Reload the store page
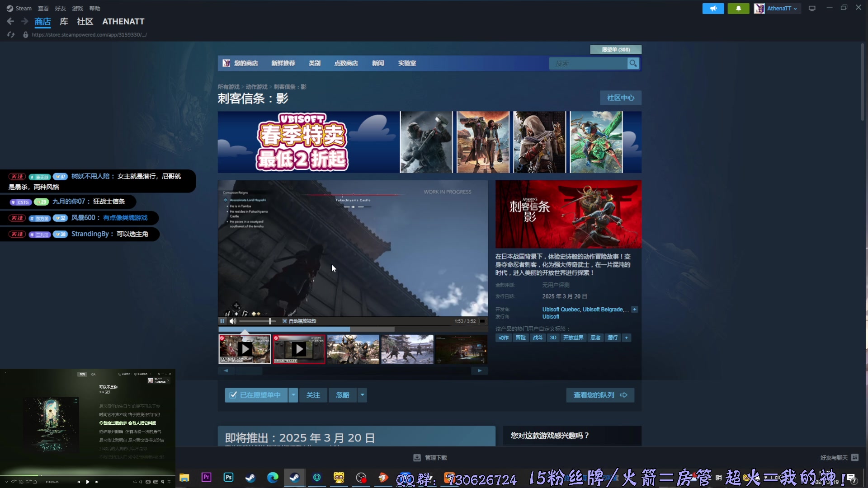Image resolution: width=868 pixels, height=488 pixels. 11,35
